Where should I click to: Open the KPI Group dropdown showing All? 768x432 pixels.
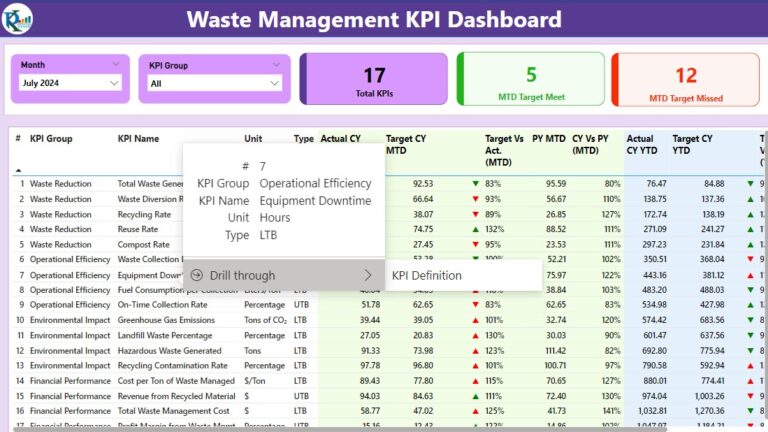click(215, 83)
